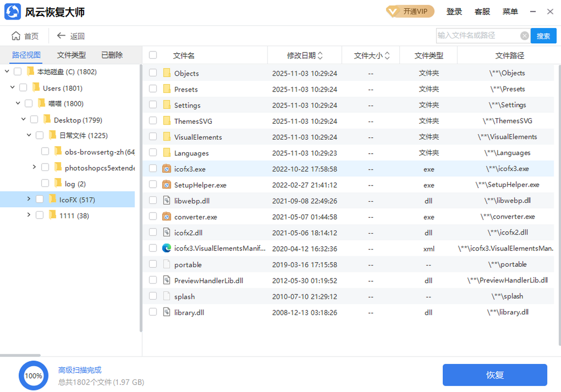Click the 风云恢复大师 app logo

point(13,12)
